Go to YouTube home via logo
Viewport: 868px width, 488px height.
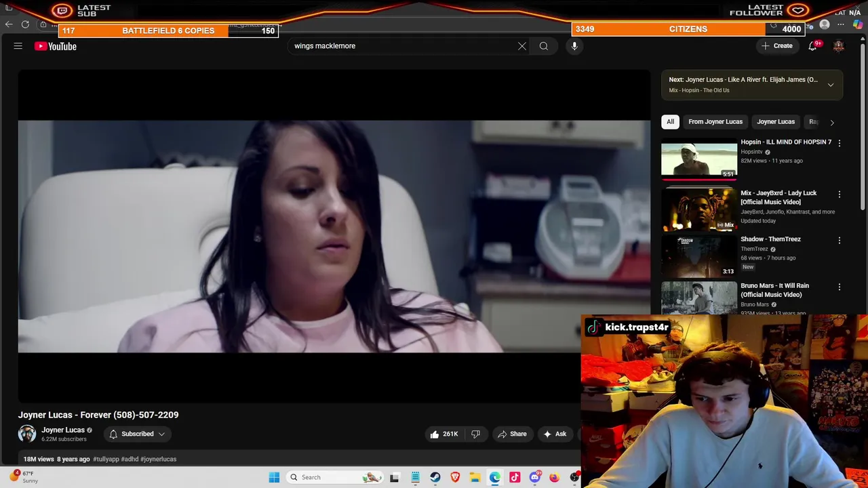pos(56,46)
